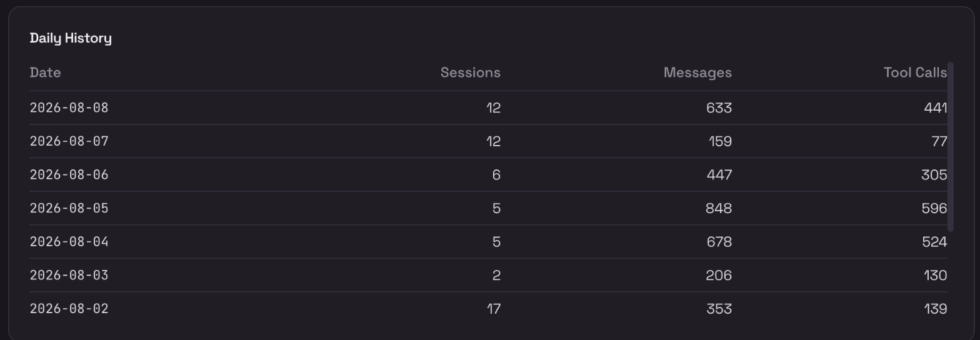Click the 77 tool calls value
The height and width of the screenshot is (340, 980).
(939, 141)
